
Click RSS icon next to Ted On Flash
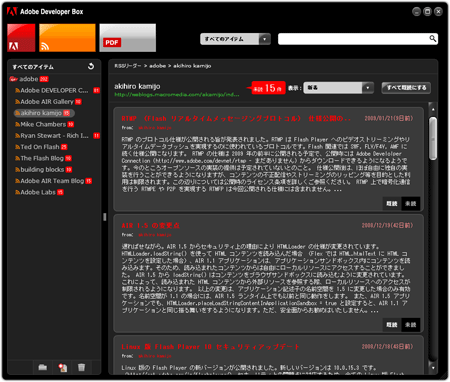point(17,147)
